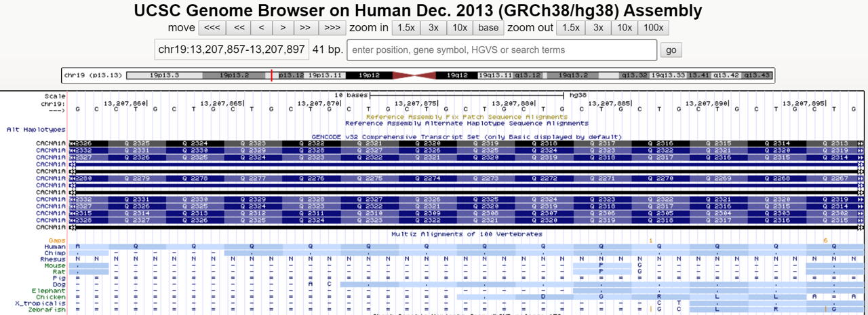Zoom in 3x
The width and height of the screenshot is (868, 315).
tap(433, 28)
